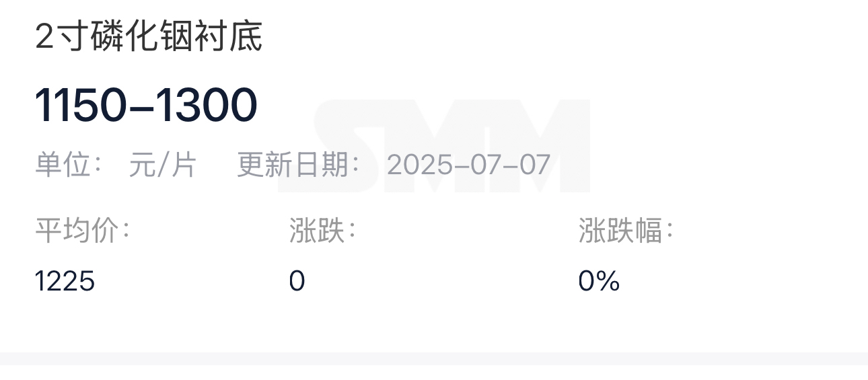Click the 涨跌幅 value 0%

coord(599,280)
